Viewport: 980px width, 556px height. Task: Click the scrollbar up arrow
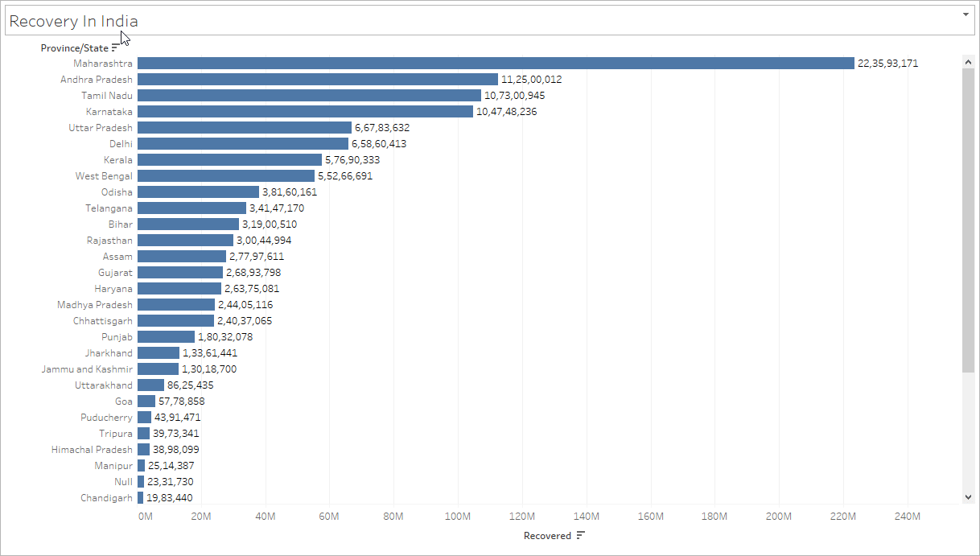[x=968, y=60]
